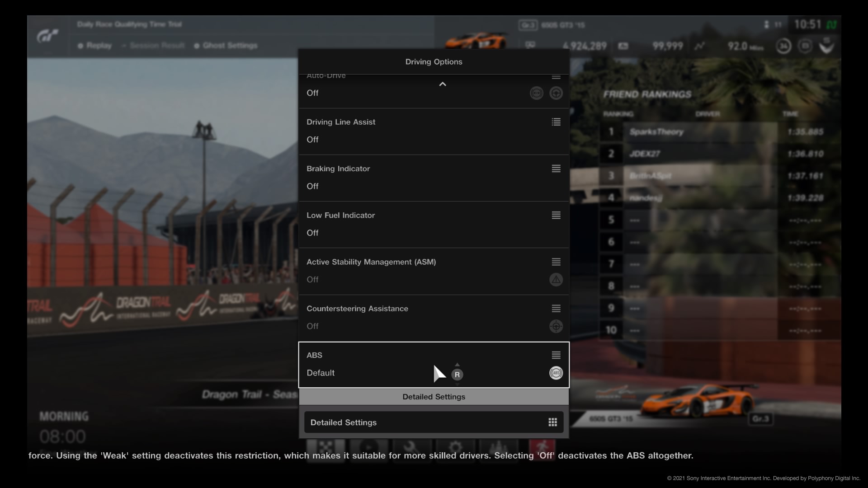Screen dimensions: 868x488
Task: Click the ASM warning triangle icon
Action: point(556,280)
